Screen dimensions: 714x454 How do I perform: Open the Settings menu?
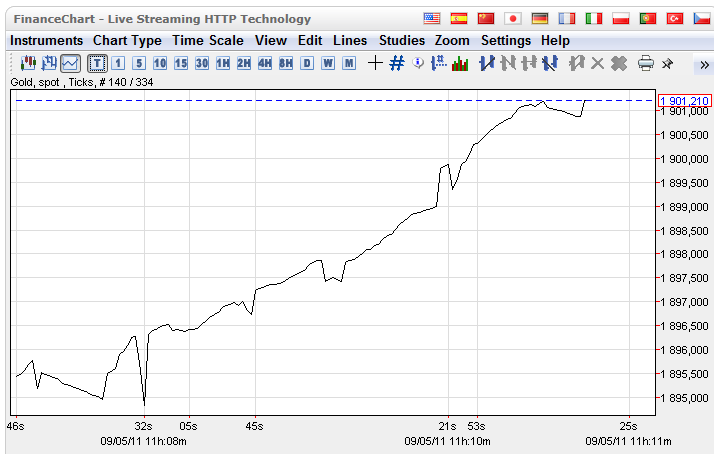click(506, 41)
